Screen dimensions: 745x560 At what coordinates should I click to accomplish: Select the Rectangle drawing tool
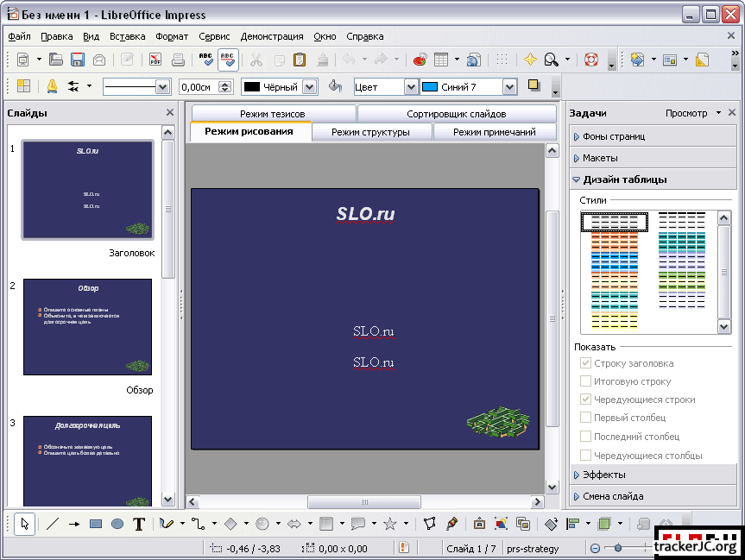[x=96, y=524]
